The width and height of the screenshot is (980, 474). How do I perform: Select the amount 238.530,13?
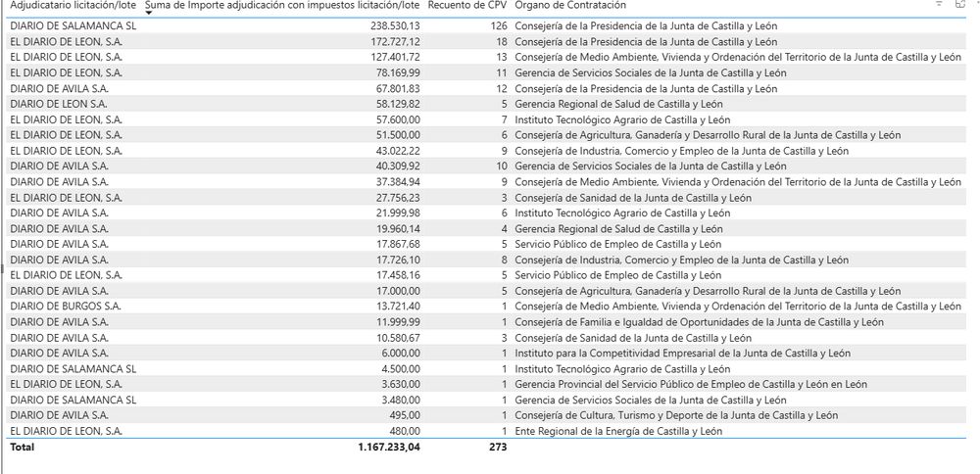click(x=395, y=26)
